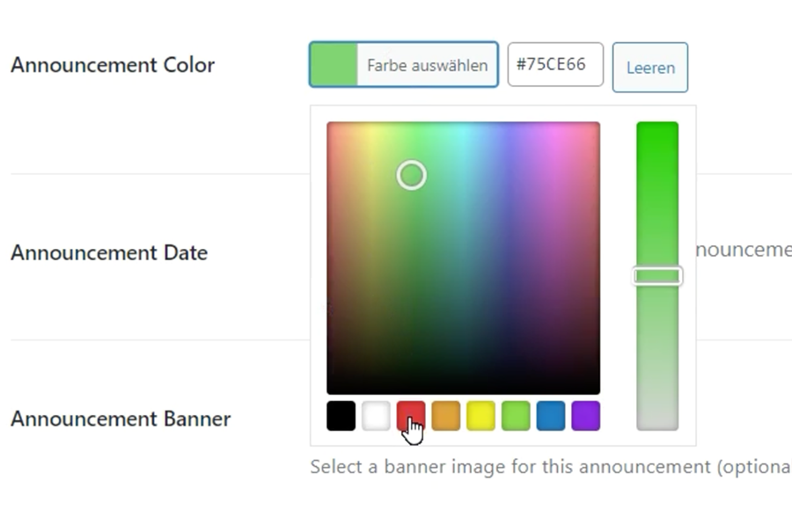
Task: Click the Announcement Date label
Action: [109, 253]
